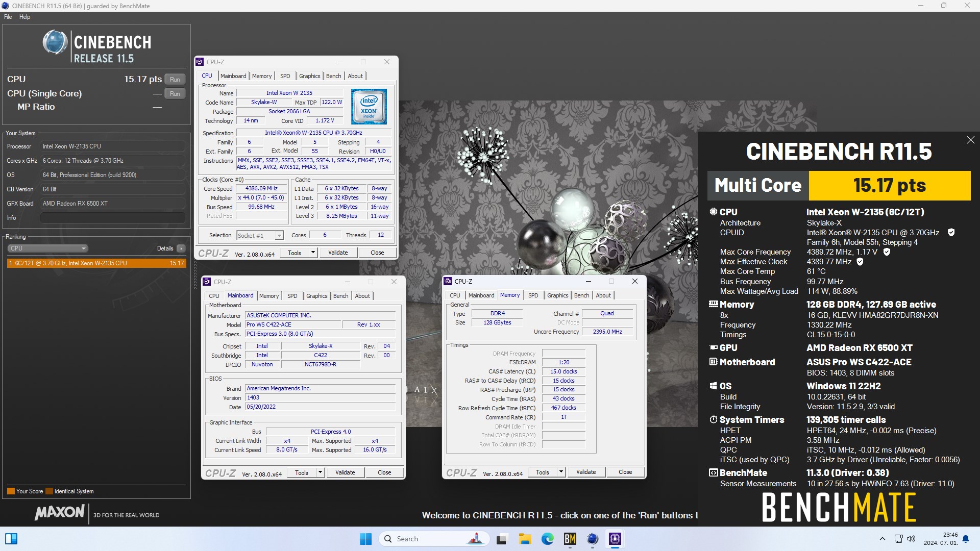The width and height of the screenshot is (980, 551).
Task: Click the volume tray icon
Action: 911,539
